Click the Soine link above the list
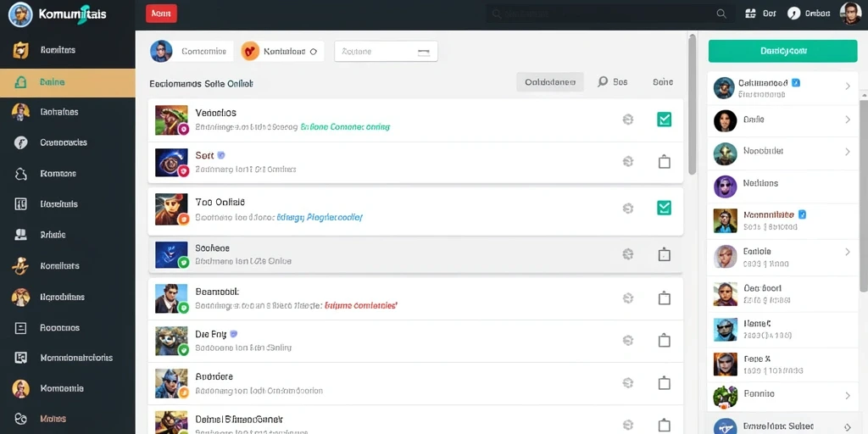This screenshot has width=868, height=434. 663,82
